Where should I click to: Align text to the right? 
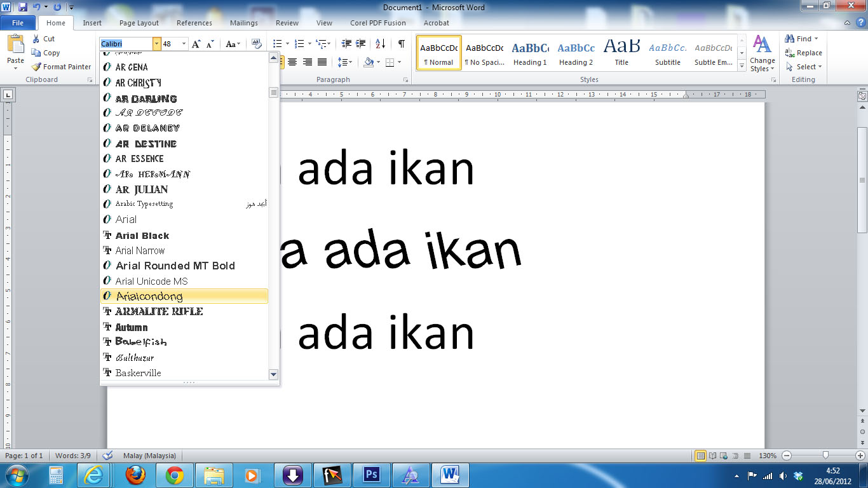[x=308, y=62]
